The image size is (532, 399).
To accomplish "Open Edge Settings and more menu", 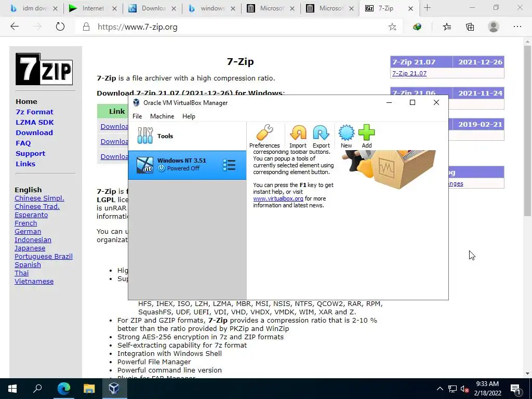I will [517, 27].
